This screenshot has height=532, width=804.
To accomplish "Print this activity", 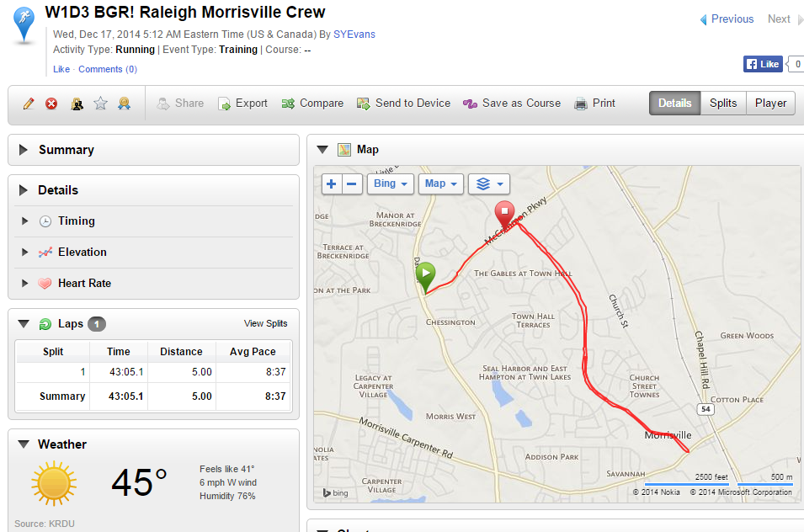I will pos(594,104).
